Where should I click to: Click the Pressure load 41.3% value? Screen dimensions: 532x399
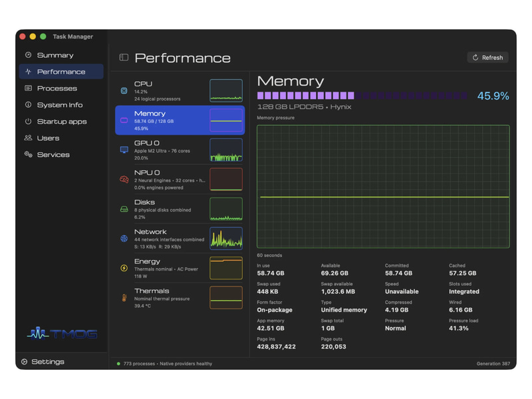pos(459,328)
